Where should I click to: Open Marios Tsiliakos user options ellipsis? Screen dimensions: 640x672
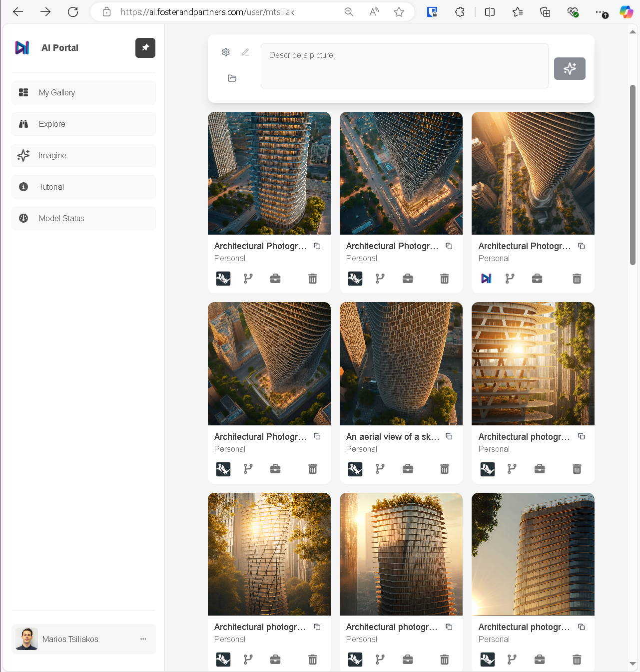[143, 639]
